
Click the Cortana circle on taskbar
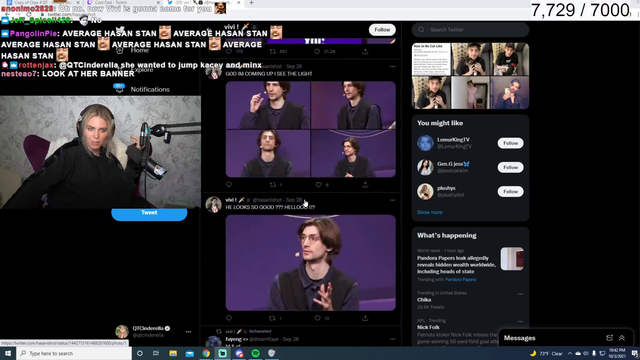140,353
